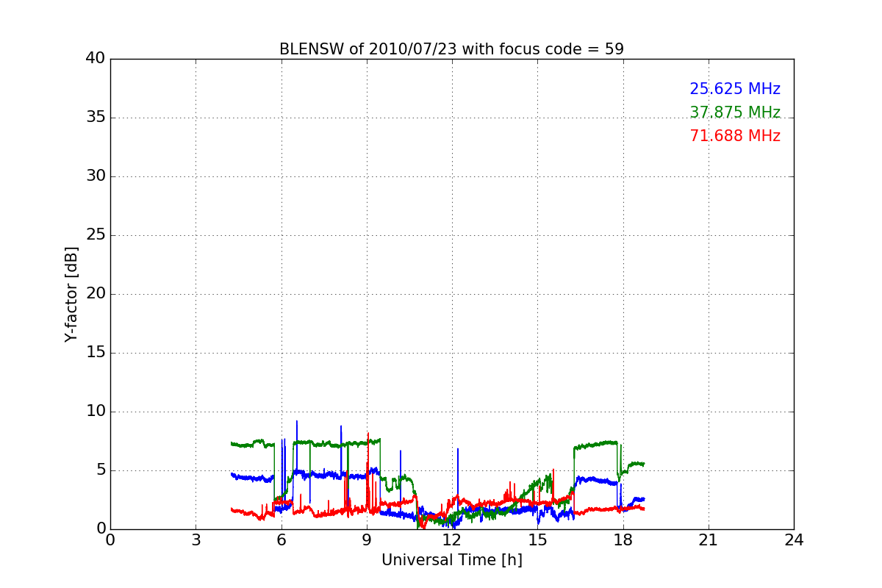Click the y-axis tick label 15
This screenshot has width=882, height=588.
coord(96,353)
